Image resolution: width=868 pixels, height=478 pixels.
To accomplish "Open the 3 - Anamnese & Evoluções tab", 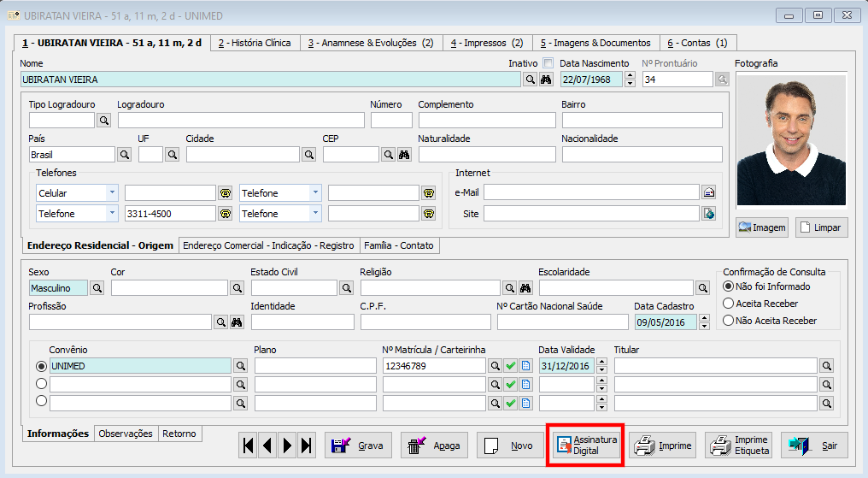I will pos(371,43).
